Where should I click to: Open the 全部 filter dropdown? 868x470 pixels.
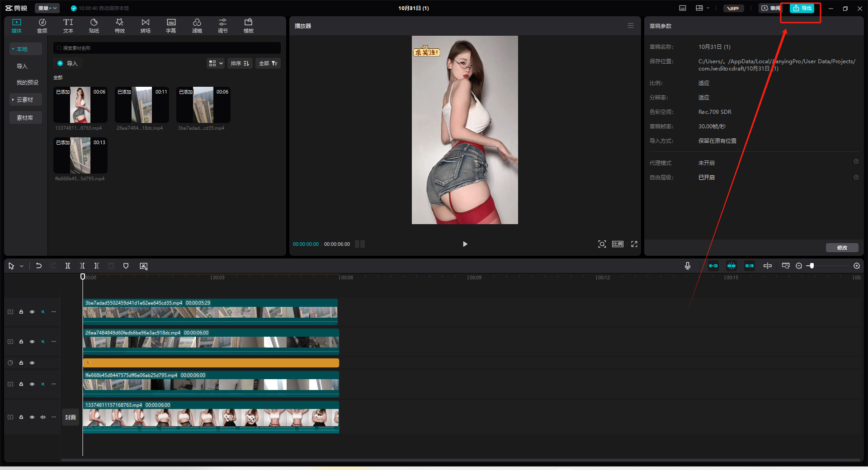click(268, 63)
